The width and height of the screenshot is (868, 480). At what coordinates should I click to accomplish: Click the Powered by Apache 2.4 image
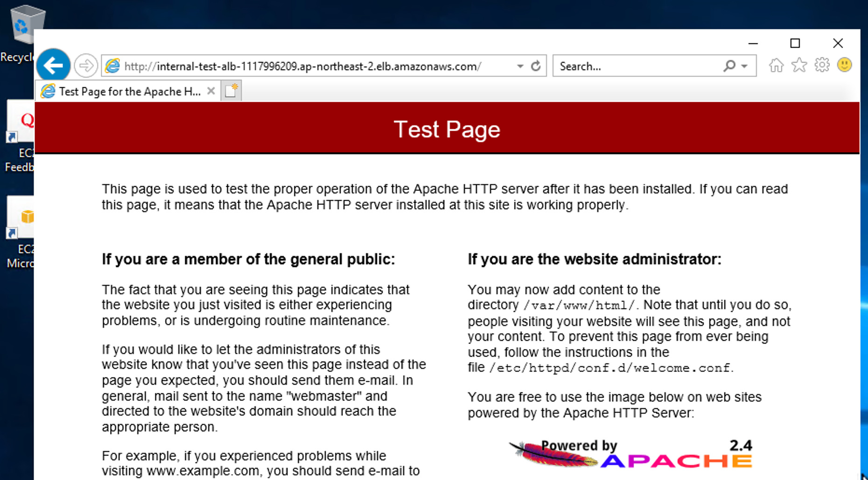pyautogui.click(x=631, y=454)
